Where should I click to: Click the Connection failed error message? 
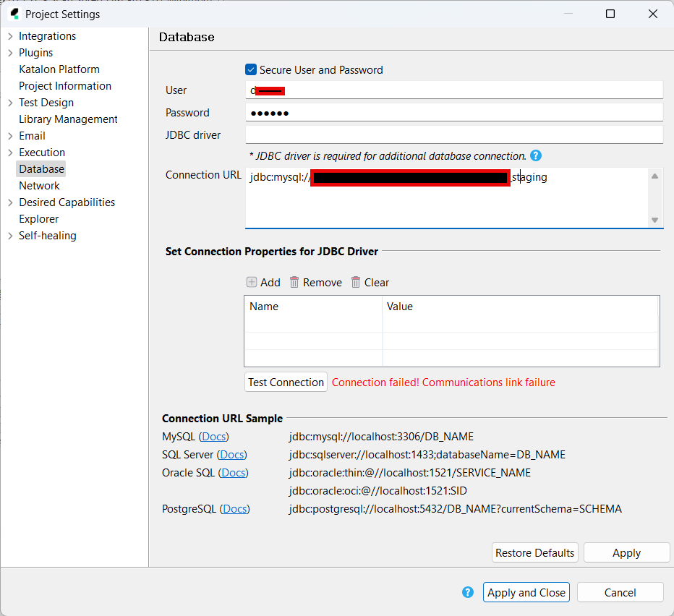tap(443, 382)
